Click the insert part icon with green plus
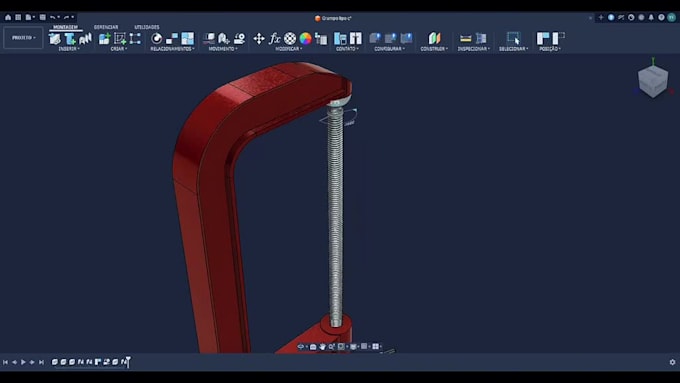Image resolution: width=680 pixels, height=383 pixels. click(70, 39)
